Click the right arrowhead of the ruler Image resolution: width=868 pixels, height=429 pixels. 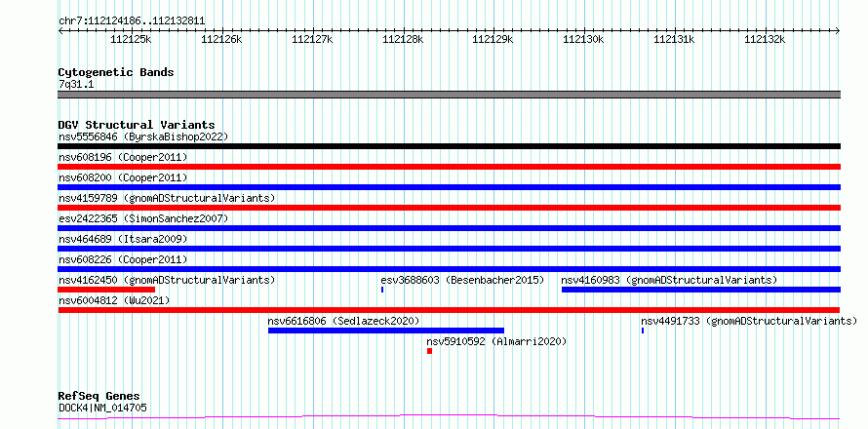coord(838,31)
